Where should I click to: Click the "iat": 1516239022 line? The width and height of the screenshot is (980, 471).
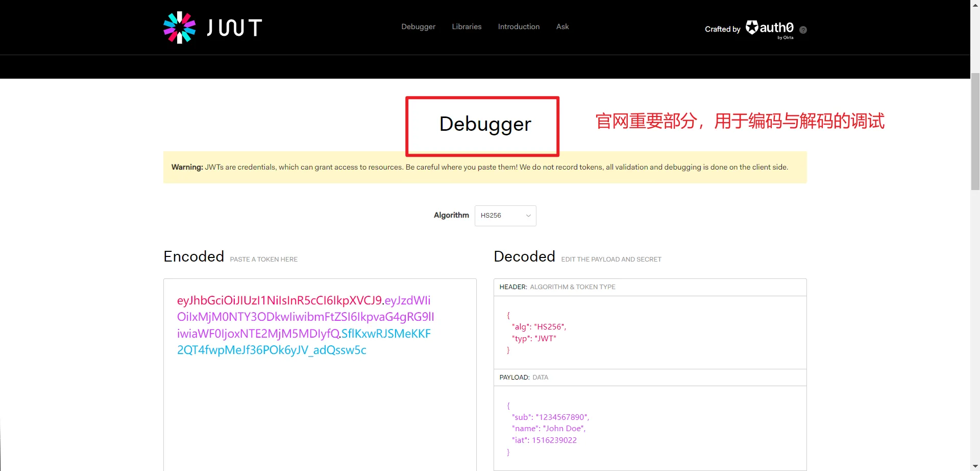(544, 440)
